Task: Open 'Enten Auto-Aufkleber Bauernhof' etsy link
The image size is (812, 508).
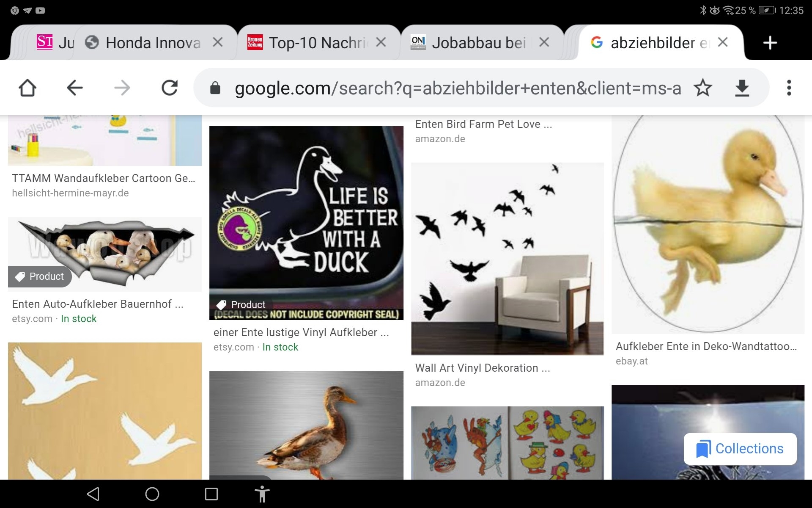Action: [x=98, y=304]
